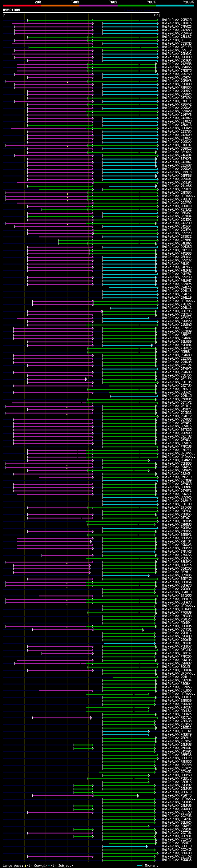
Task: Open hit UniRef100_A5YTR4
Action: (177, 365)
